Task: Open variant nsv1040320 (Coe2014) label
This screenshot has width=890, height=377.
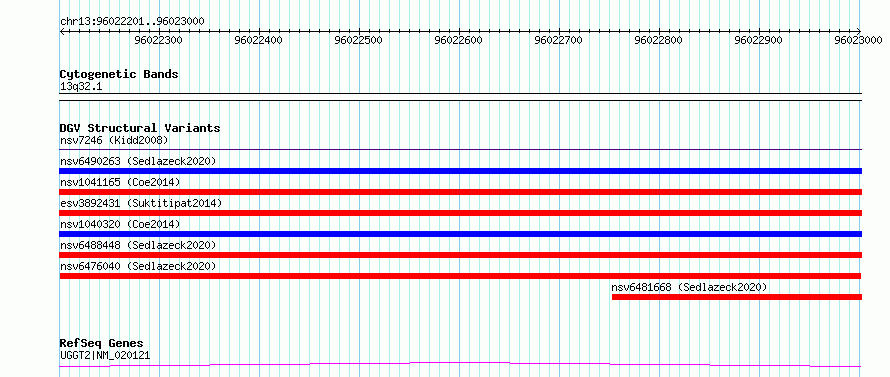Action: point(120,224)
